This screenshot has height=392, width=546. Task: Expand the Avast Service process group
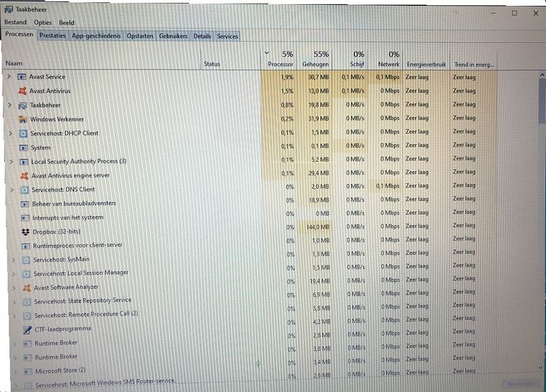pos(9,76)
